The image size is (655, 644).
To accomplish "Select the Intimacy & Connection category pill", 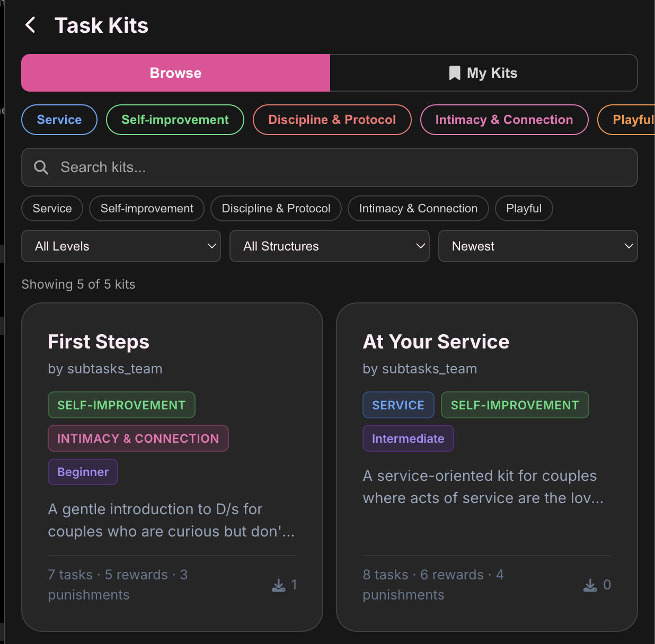I will pos(504,120).
